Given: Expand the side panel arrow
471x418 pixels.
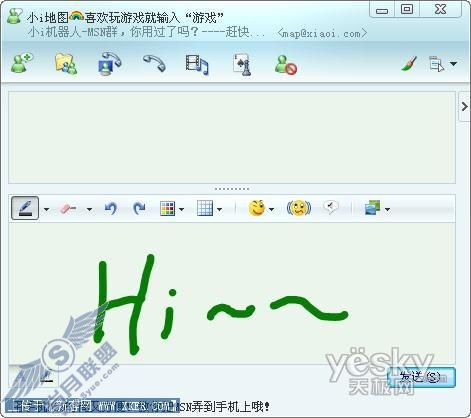Looking at the screenshot, I should click(464, 107).
